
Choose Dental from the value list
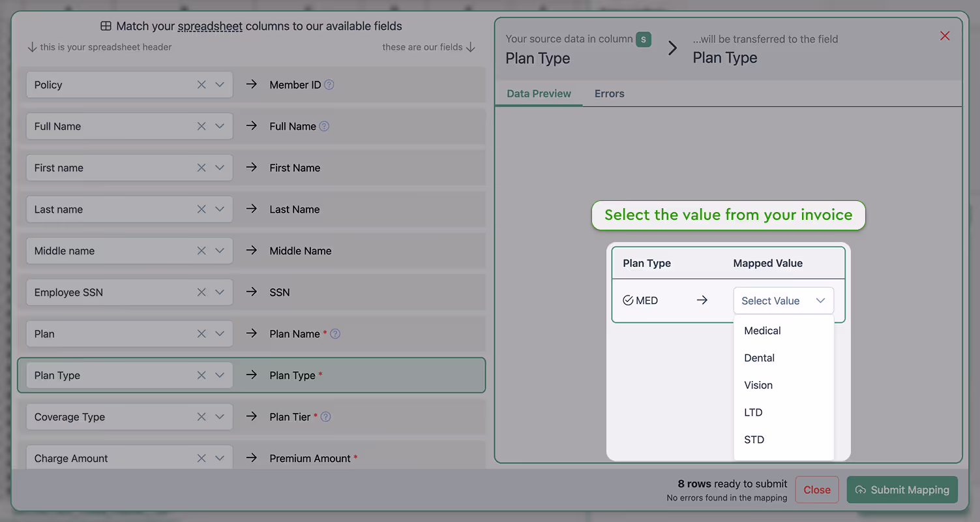pos(784,358)
